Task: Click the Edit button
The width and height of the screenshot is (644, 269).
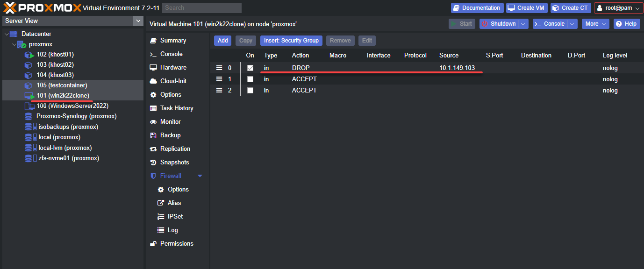Action: 367,41
